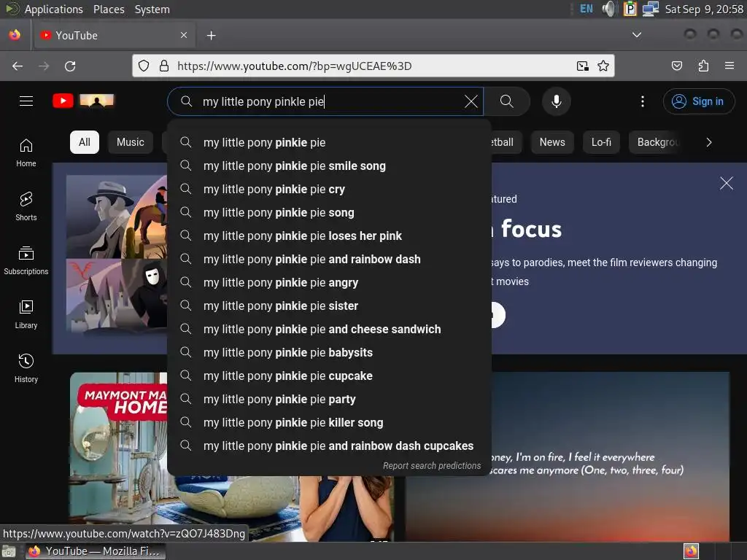Click the EN keyboard layout indicator

point(587,9)
